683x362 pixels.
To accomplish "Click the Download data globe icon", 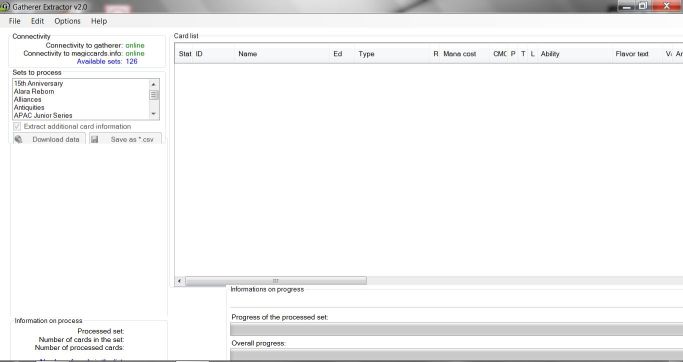I will click(18, 139).
